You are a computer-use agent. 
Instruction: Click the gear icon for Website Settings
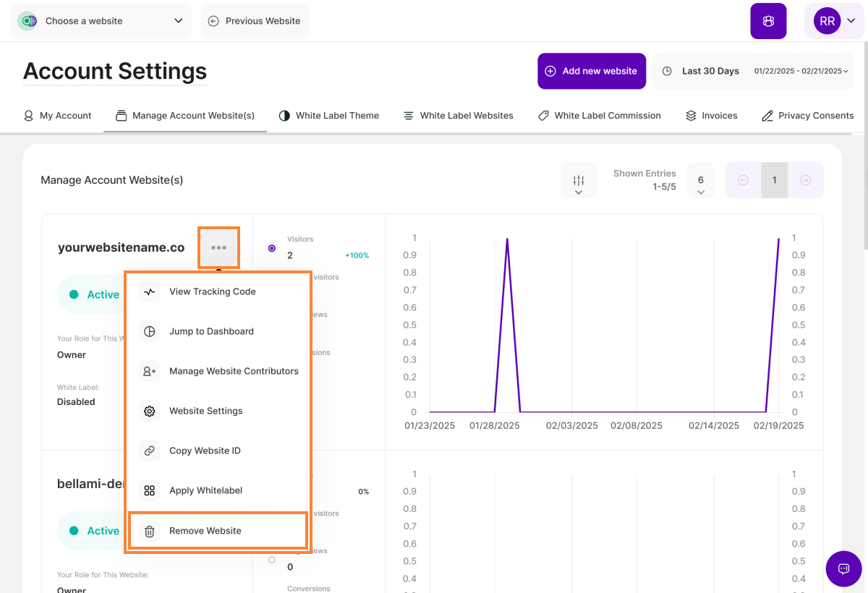coord(150,411)
